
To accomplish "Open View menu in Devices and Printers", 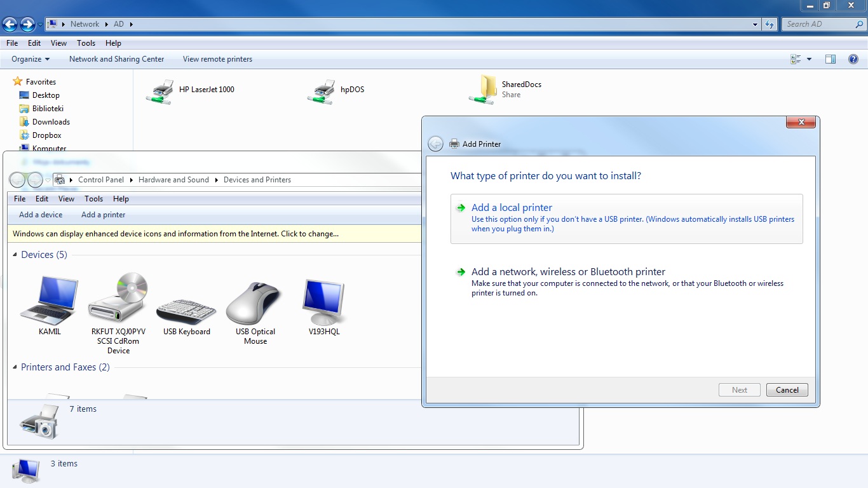I will coord(66,199).
